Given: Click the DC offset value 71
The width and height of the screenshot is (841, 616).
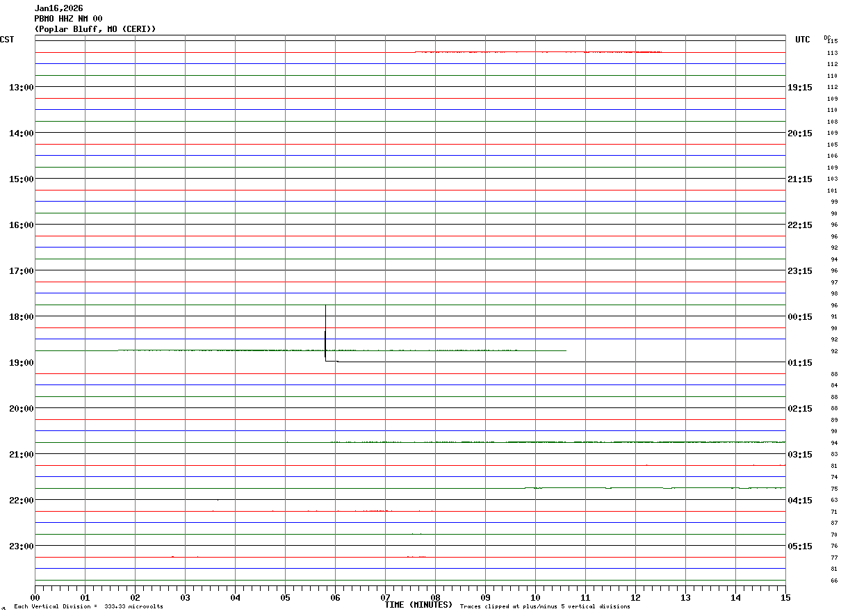Looking at the screenshot, I should tap(834, 512).
